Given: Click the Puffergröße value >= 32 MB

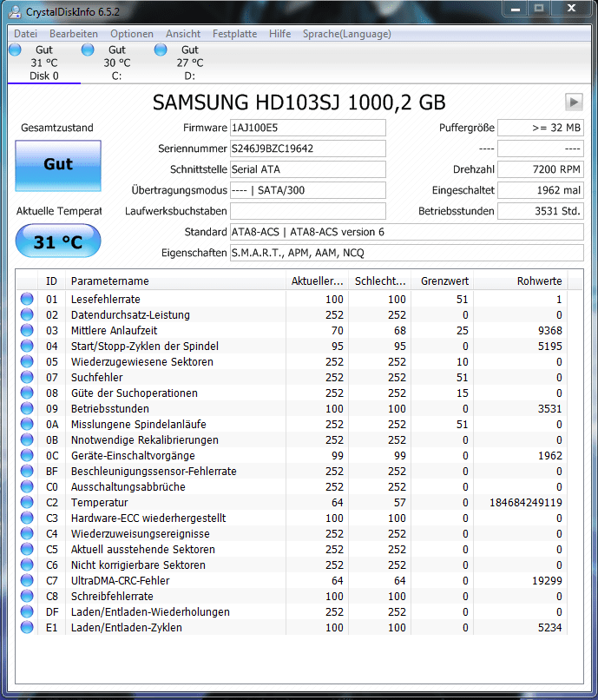Looking at the screenshot, I should click(541, 128).
